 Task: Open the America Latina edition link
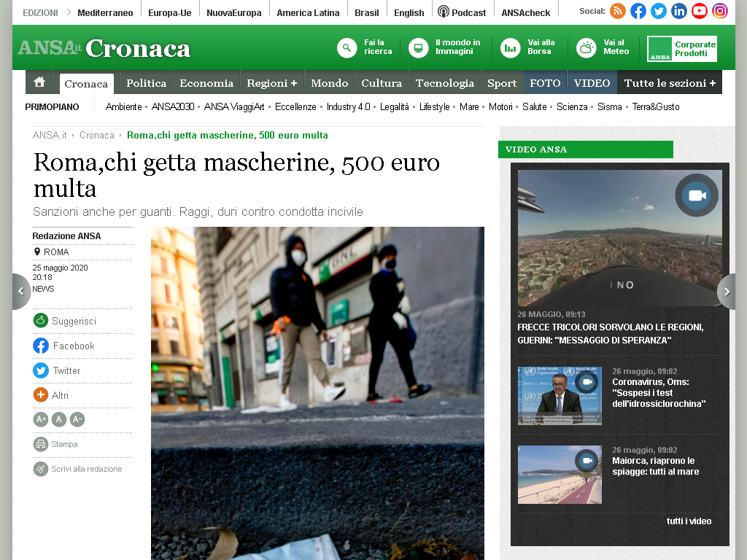(309, 13)
